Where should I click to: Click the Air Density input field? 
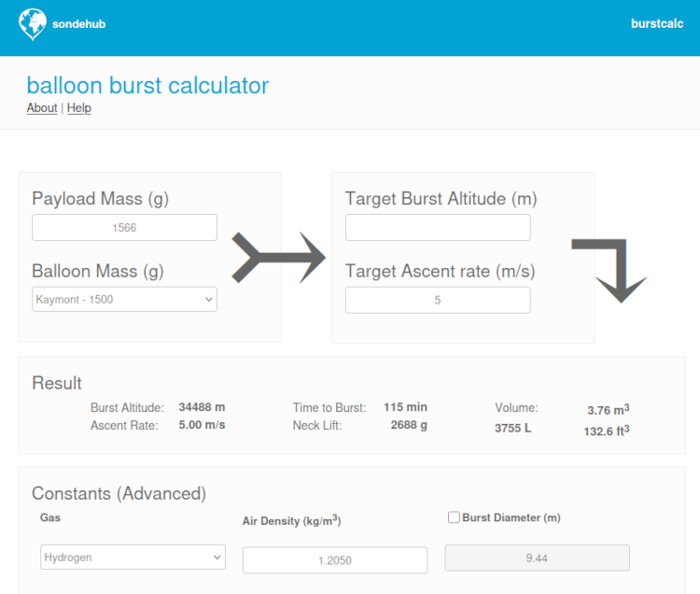pos(335,560)
